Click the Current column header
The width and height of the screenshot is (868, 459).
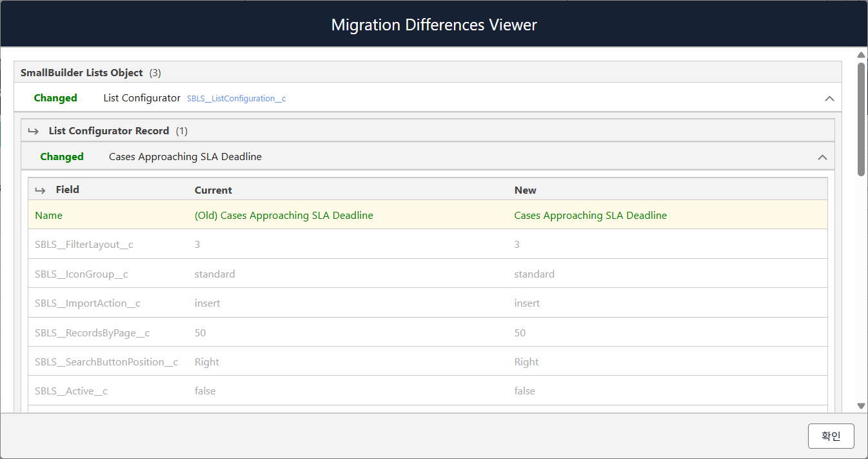[x=213, y=190]
